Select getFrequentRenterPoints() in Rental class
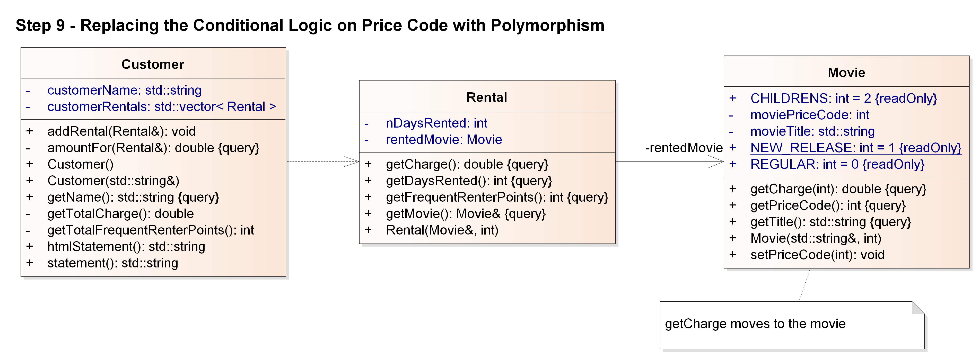This screenshot has width=980, height=359. pyautogui.click(x=497, y=197)
